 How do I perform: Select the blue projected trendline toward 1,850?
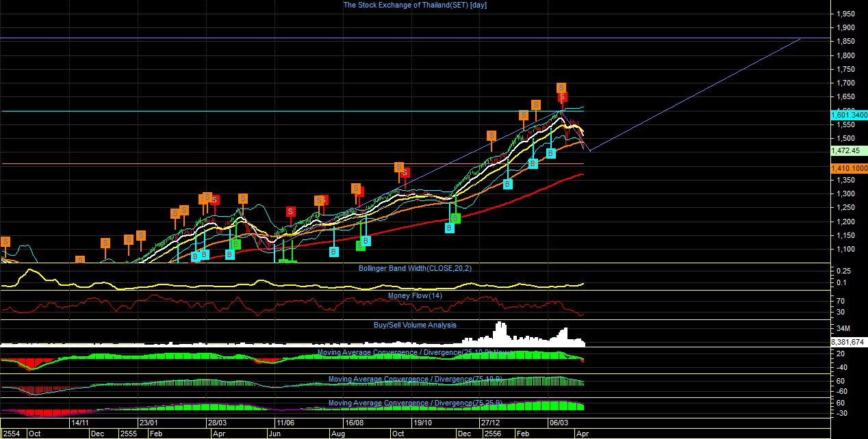coord(695,94)
